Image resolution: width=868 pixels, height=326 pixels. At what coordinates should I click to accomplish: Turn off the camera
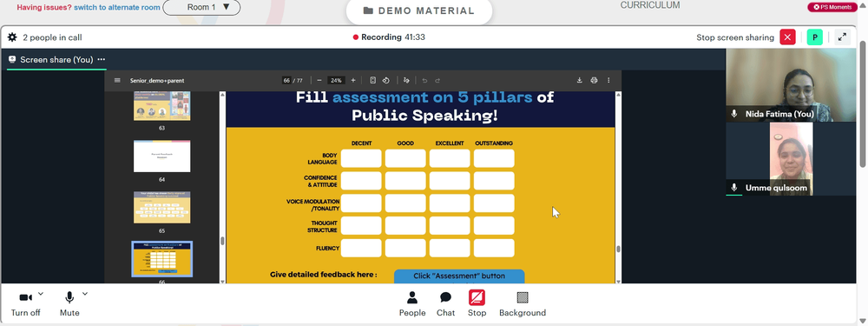(25, 303)
